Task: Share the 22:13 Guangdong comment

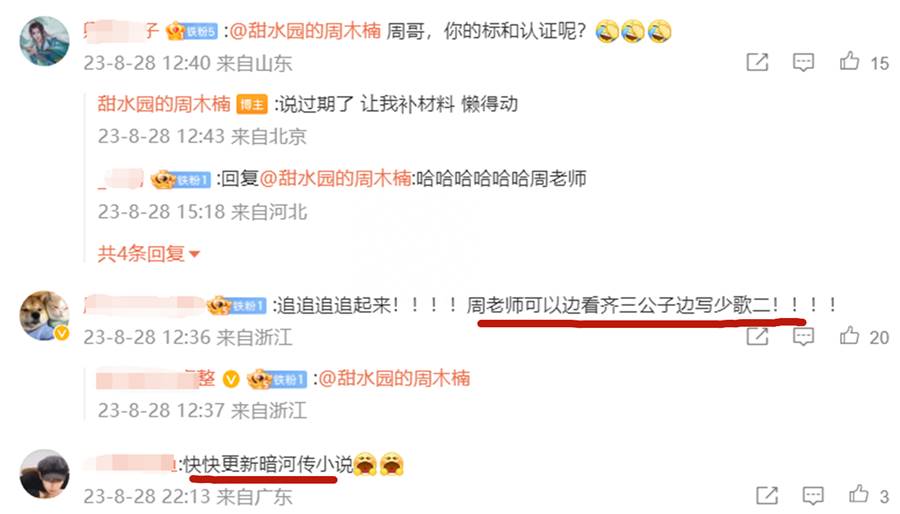Action: (767, 495)
